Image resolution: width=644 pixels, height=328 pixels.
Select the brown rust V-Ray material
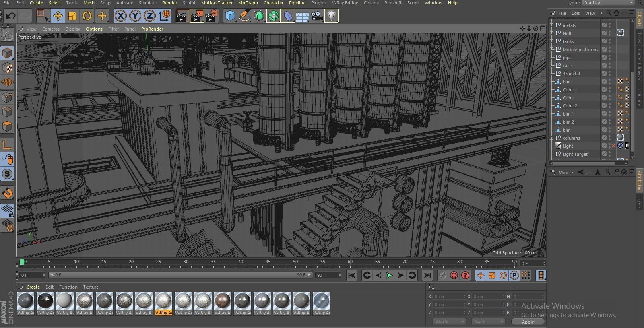click(222, 304)
